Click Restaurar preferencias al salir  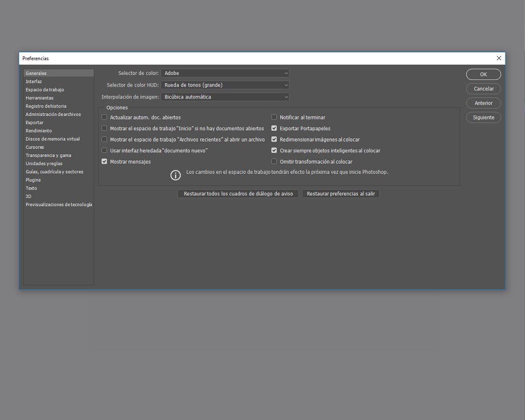coord(341,193)
